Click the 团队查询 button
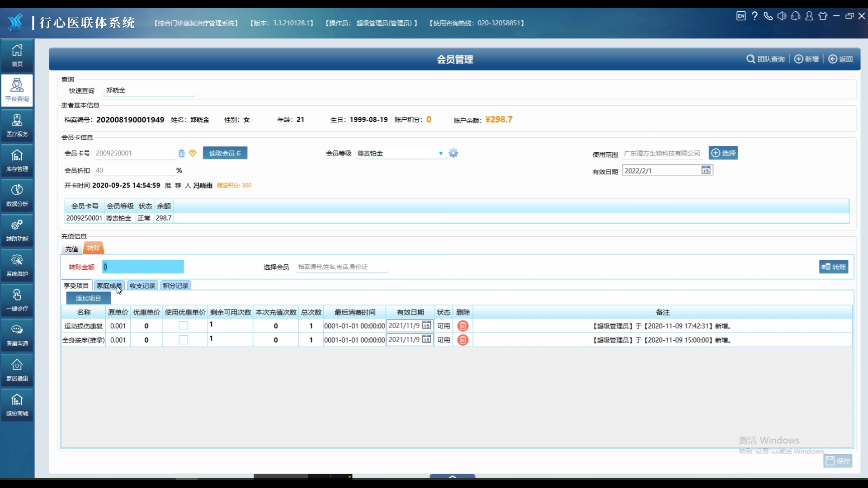868x488 pixels. 765,59
